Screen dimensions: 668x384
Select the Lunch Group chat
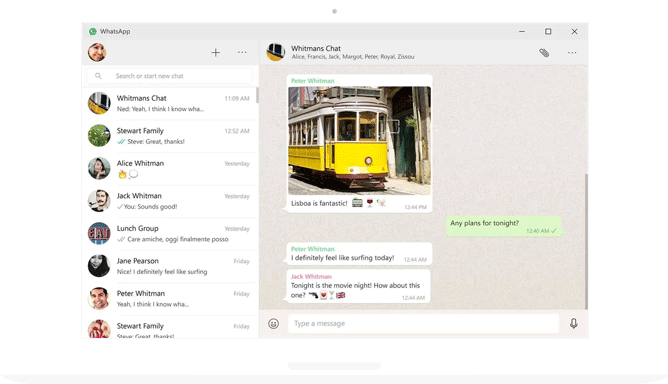[170, 234]
